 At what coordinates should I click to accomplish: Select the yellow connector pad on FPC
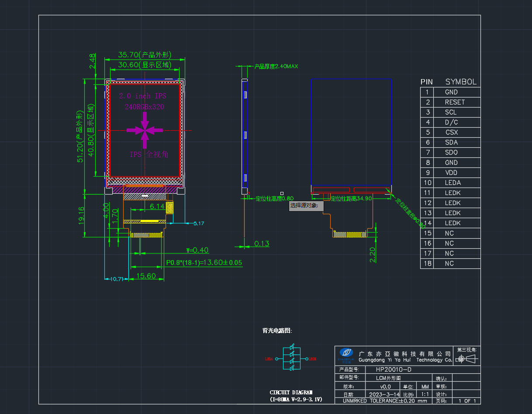[169, 207]
